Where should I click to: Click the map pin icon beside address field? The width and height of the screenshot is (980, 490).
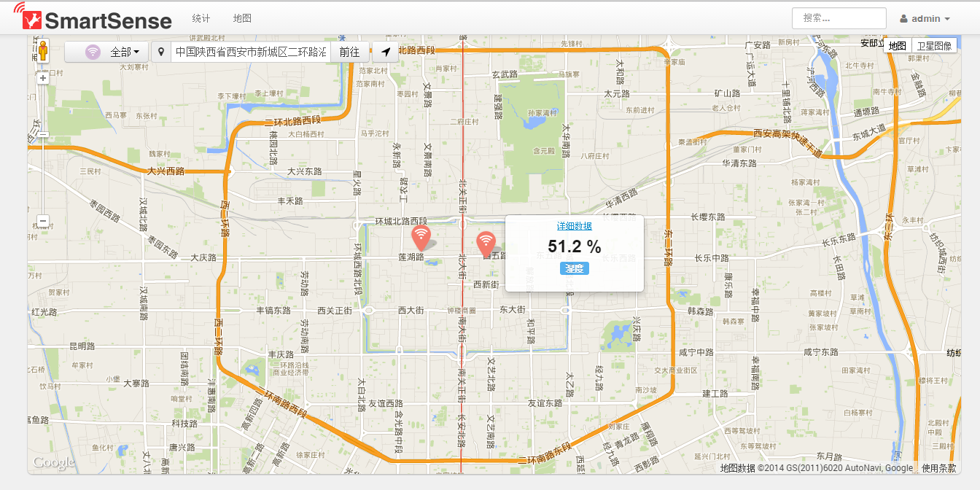point(161,52)
